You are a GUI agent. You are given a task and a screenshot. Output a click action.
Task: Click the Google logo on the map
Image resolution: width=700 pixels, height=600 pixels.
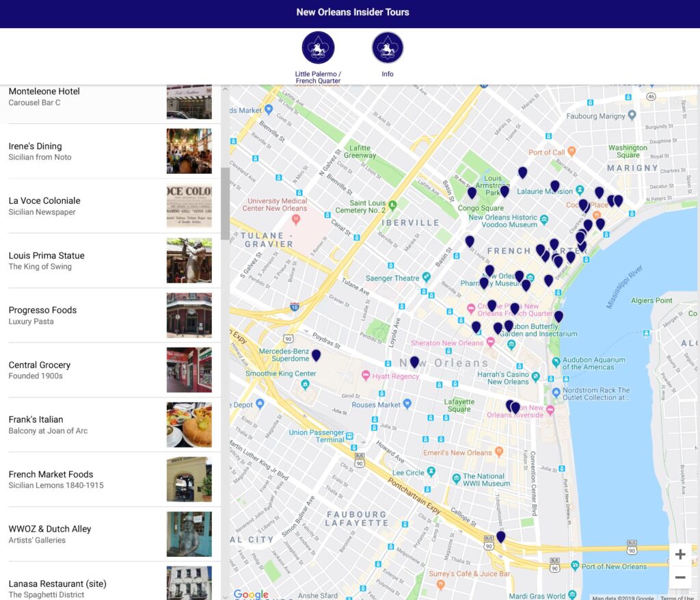(251, 595)
